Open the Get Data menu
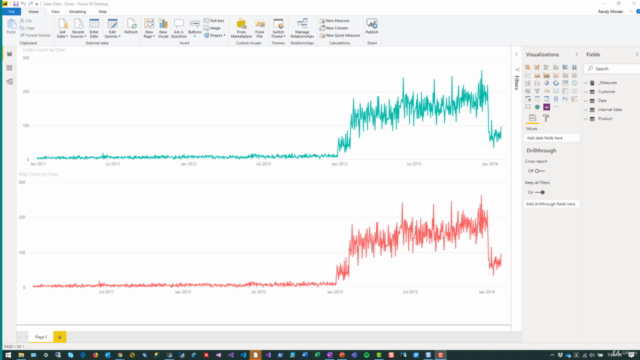 (62, 28)
